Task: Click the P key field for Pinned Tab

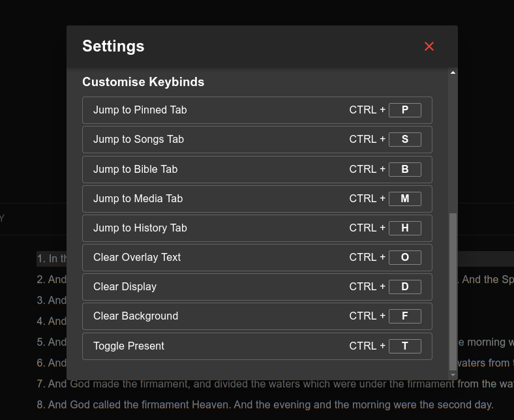Action: tap(404, 110)
